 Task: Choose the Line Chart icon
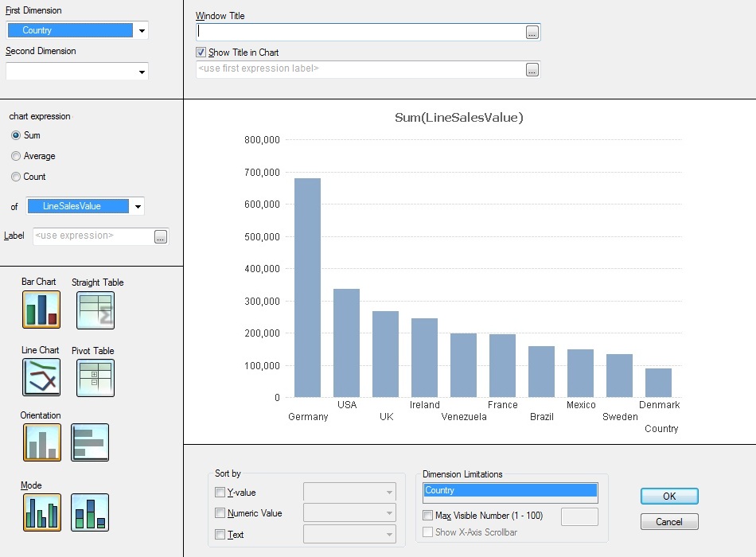click(41, 377)
